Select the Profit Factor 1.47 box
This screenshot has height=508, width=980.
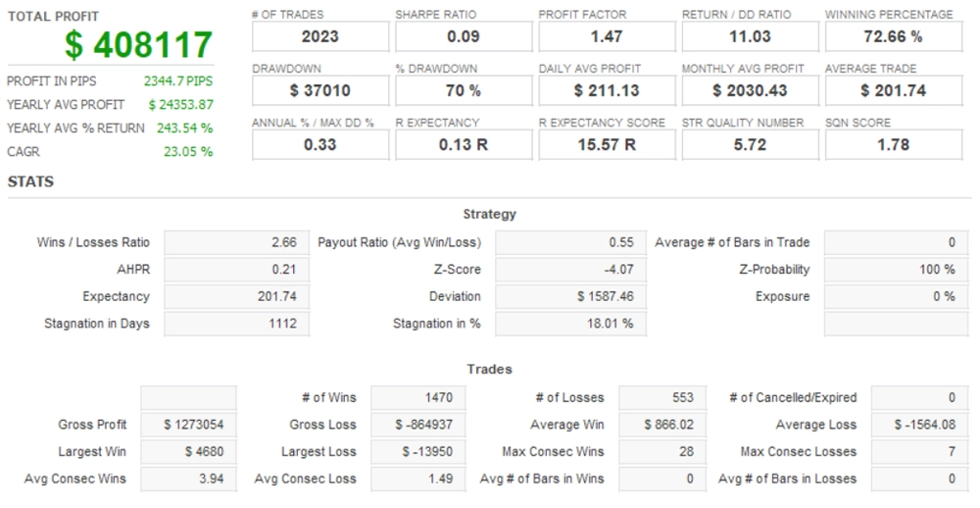pyautogui.click(x=607, y=36)
